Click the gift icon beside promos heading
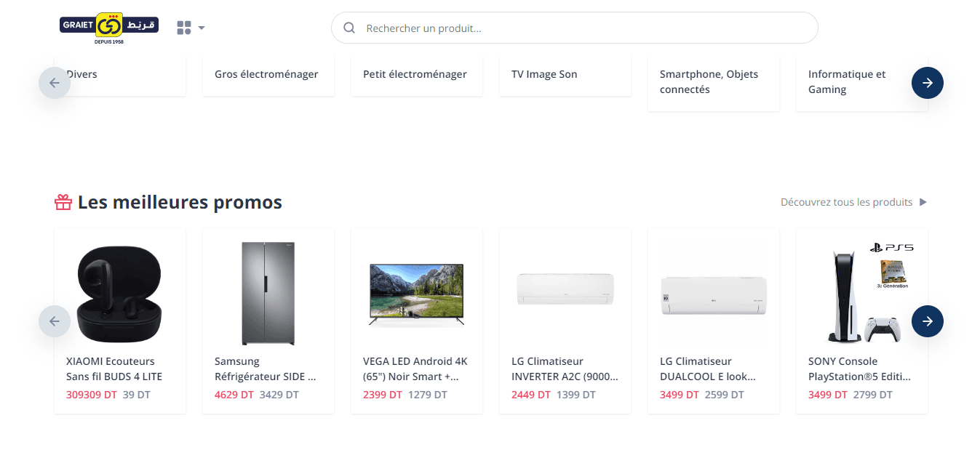This screenshot has width=980, height=455. (63, 202)
